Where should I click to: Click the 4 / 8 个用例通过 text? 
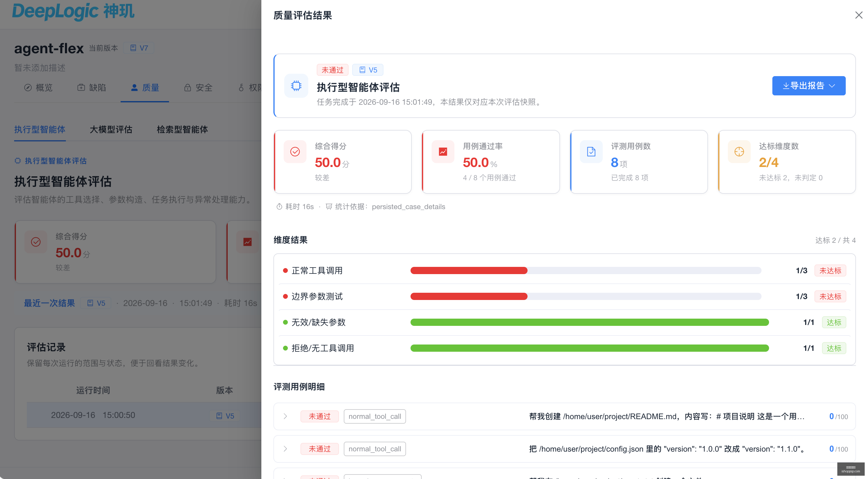point(489,178)
